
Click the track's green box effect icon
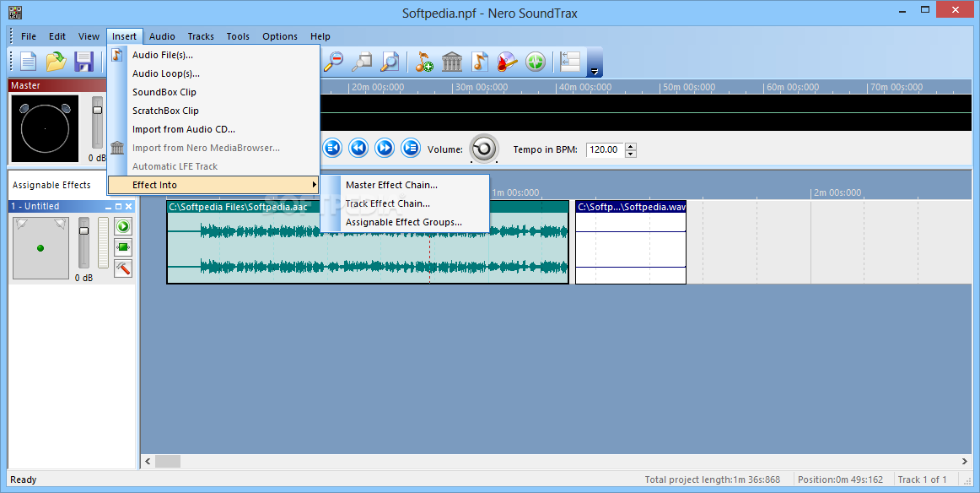pos(123,247)
